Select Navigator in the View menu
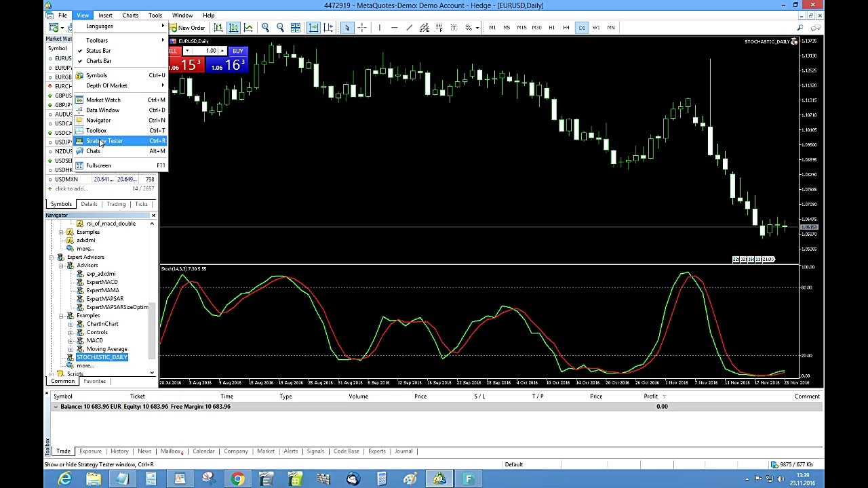This screenshot has height=488, width=868. coord(120,120)
